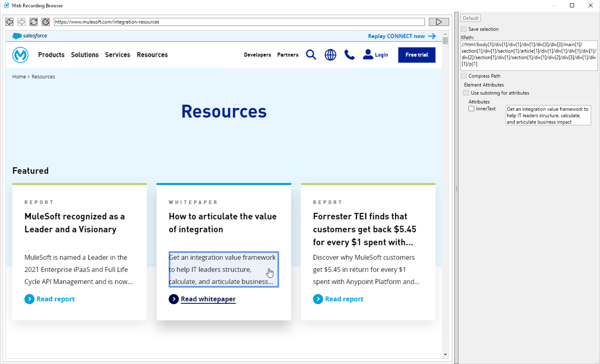Click the back navigation arrow
The width and height of the screenshot is (600, 364).
[9, 22]
